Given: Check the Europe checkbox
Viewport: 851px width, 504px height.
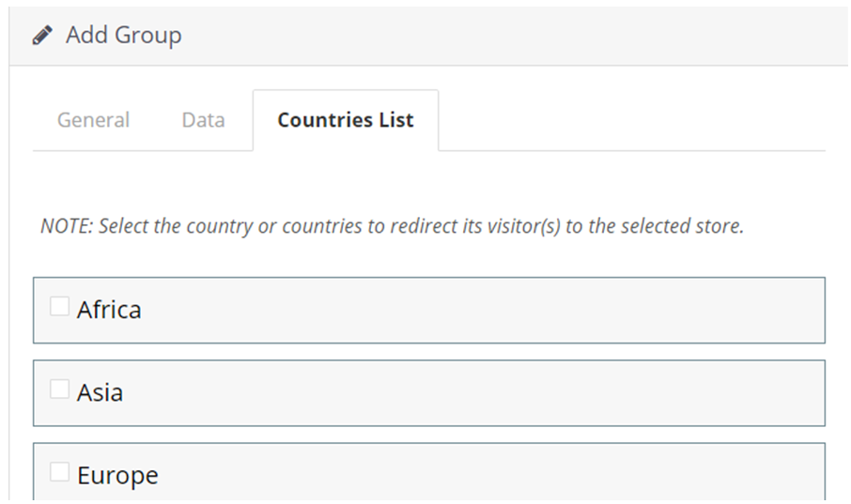Looking at the screenshot, I should click(59, 472).
